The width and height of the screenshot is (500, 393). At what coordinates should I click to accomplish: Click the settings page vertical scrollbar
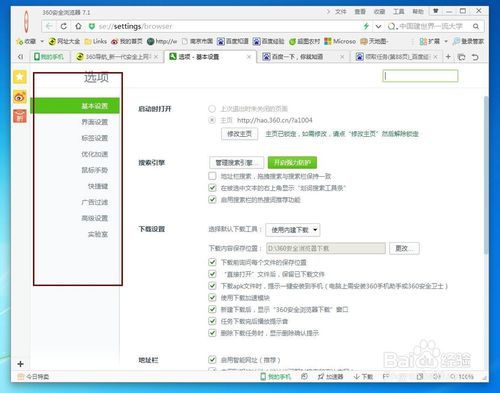pos(486,175)
